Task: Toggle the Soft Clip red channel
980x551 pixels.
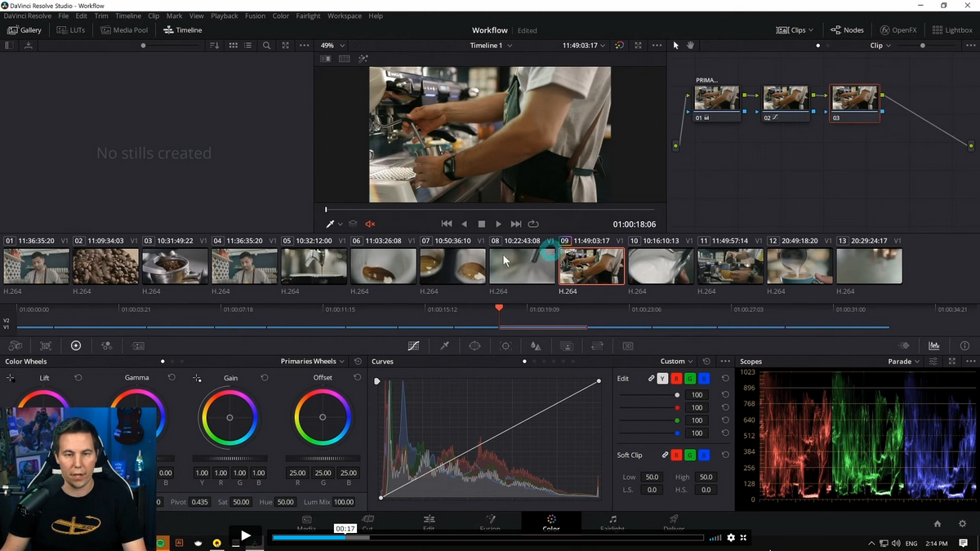Action: 676,455
